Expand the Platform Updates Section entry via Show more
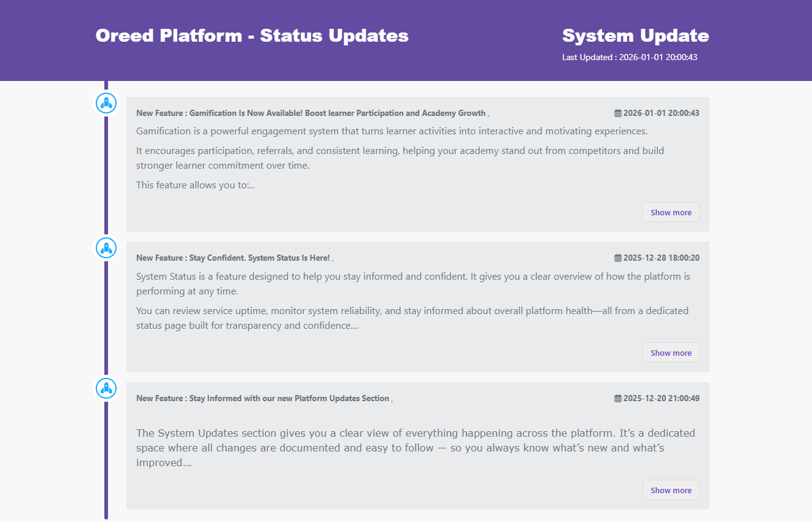 [670, 490]
